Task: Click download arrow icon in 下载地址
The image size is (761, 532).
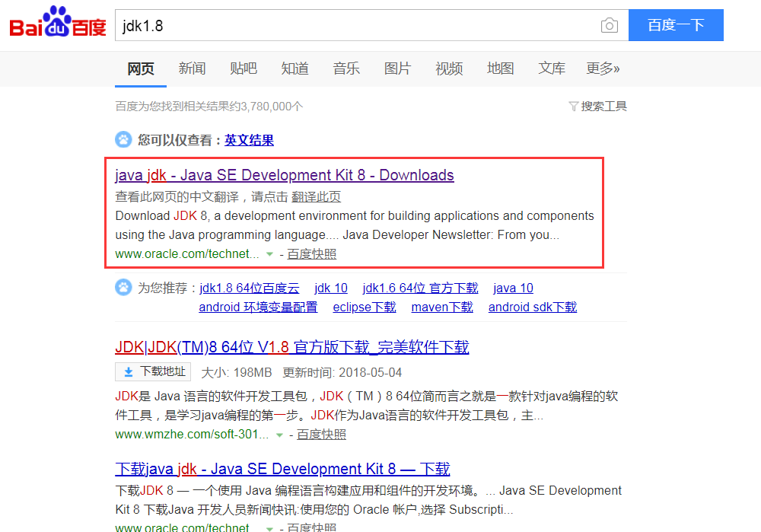Action: [x=128, y=372]
